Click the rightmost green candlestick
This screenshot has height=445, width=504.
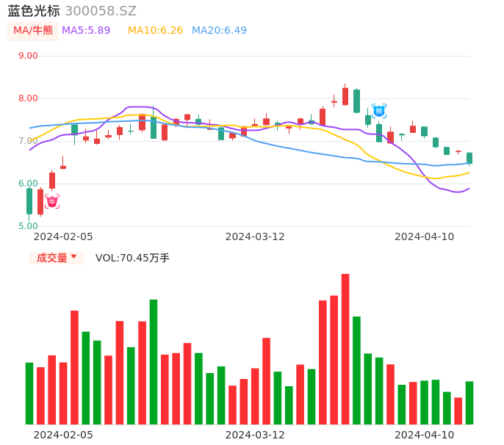coord(469,158)
